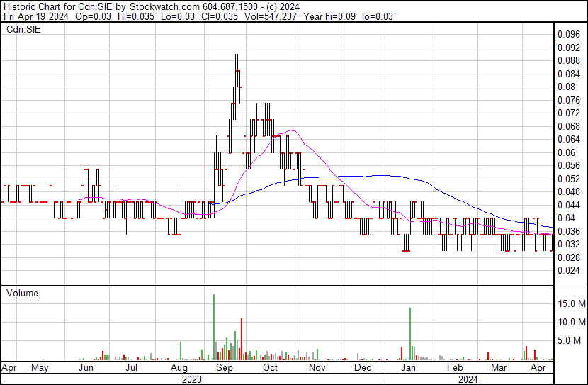Viewport: 588px width, 385px height.
Task: Click the Fri Apr 19 2024 date text
Action: (36, 16)
